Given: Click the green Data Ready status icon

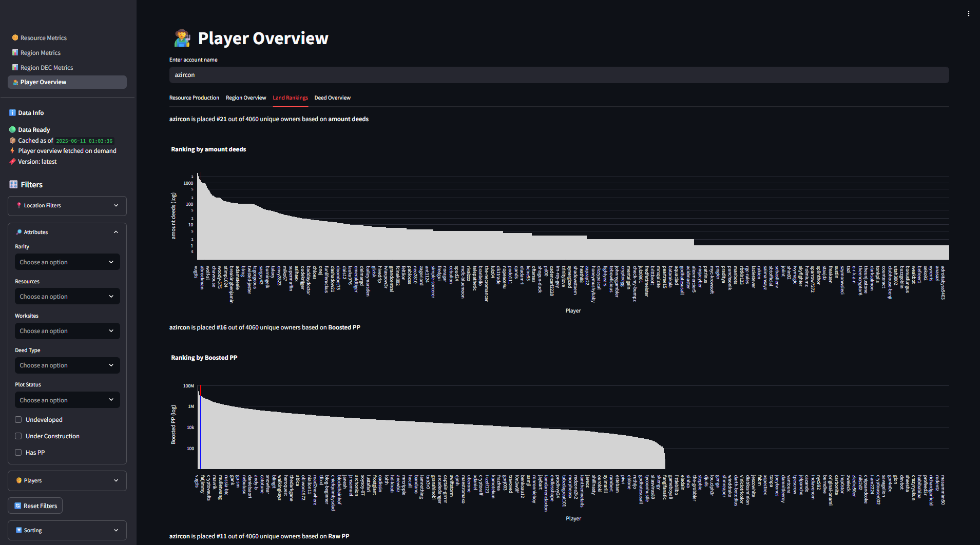Looking at the screenshot, I should (x=13, y=130).
